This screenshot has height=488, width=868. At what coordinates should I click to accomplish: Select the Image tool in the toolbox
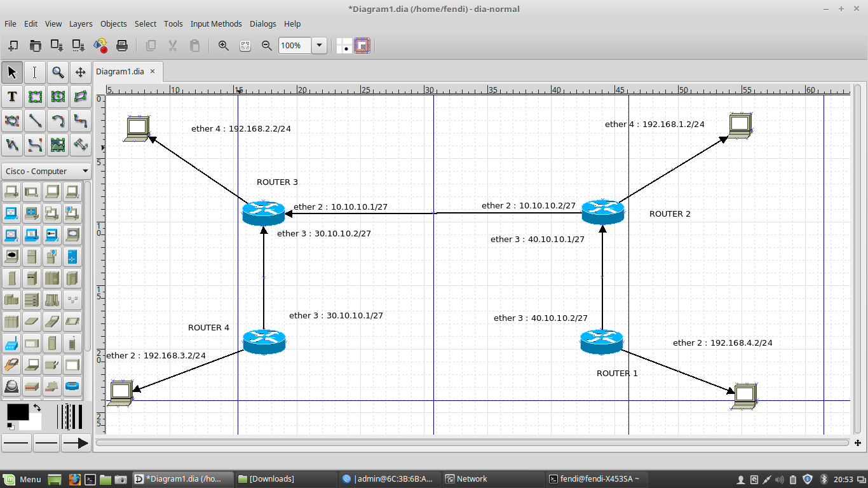[58, 145]
